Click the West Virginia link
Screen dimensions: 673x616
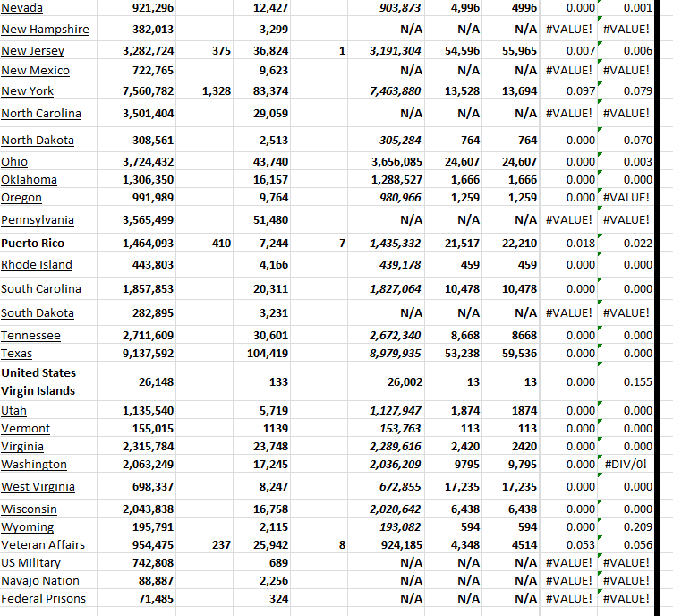pyautogui.click(x=38, y=487)
